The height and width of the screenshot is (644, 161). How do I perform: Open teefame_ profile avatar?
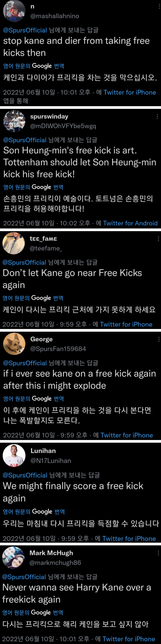14,243
